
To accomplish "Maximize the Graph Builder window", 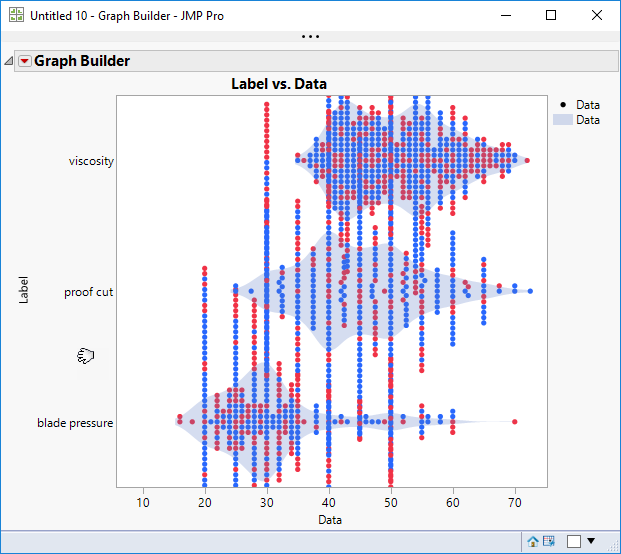I will click(x=551, y=15).
